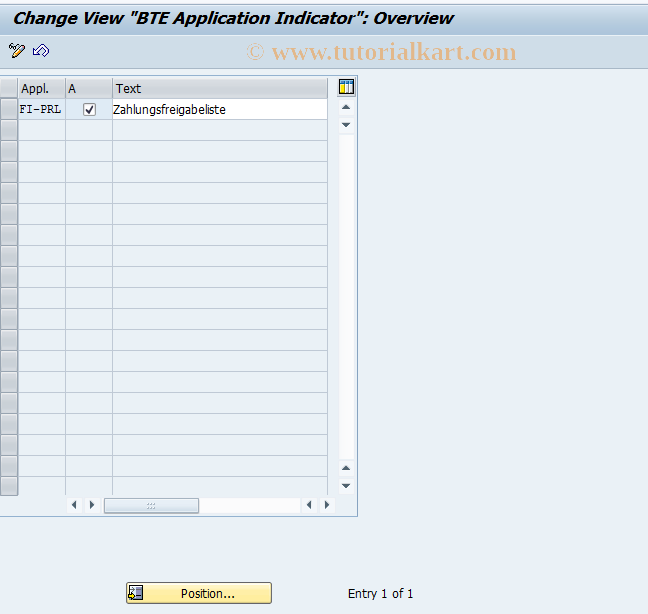Click top scroll-up arrow of table
The width and height of the screenshot is (648, 614).
click(346, 107)
